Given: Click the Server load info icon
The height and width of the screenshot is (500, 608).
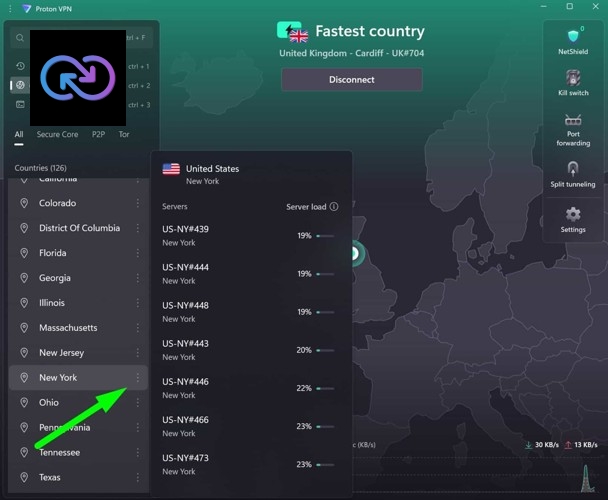Looking at the screenshot, I should point(334,207).
